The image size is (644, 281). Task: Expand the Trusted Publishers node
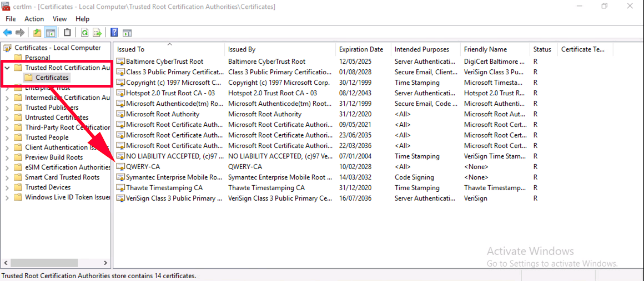[7, 108]
